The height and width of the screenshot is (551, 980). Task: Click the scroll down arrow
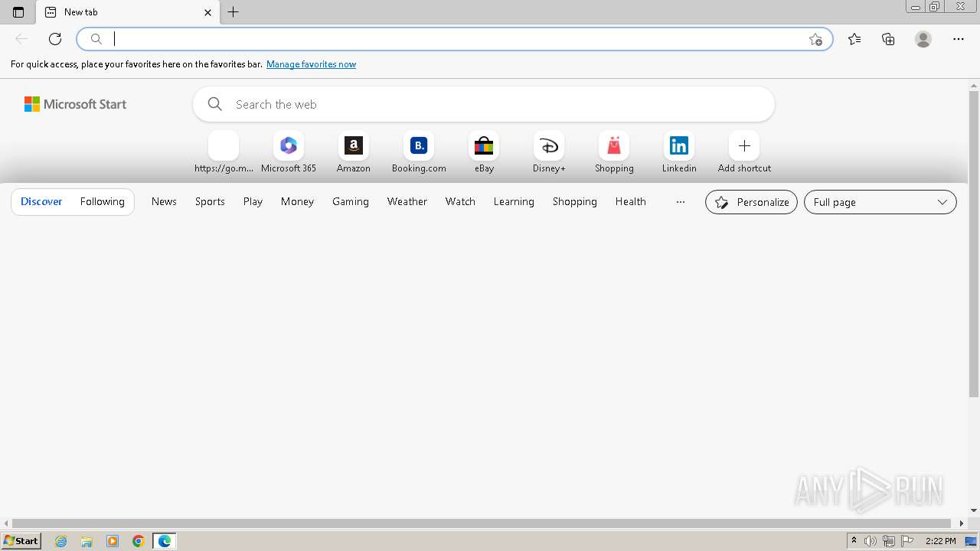974,510
